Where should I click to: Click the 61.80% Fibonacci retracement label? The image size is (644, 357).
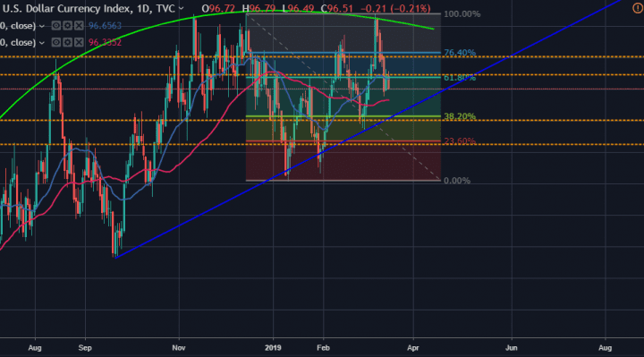point(460,78)
